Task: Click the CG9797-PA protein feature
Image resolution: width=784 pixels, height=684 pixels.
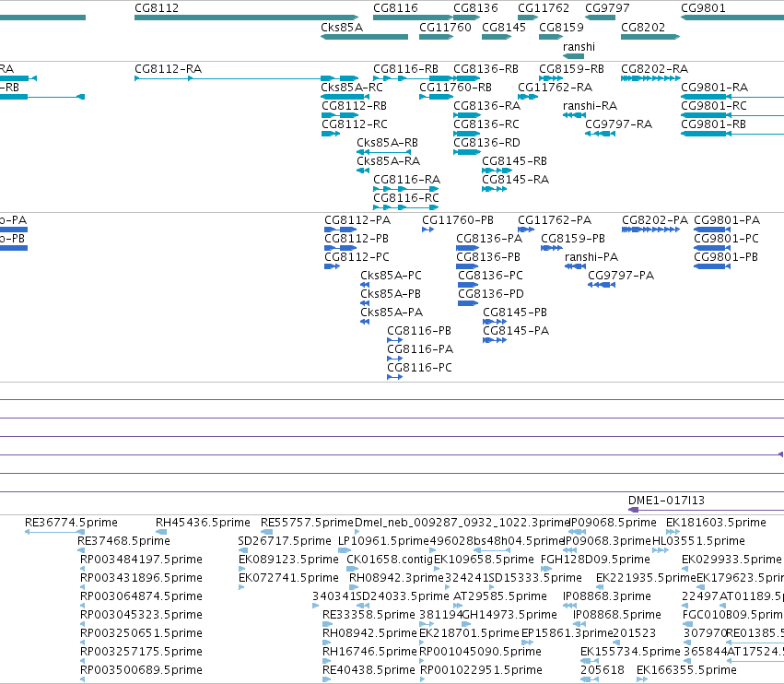Action: pos(602,285)
